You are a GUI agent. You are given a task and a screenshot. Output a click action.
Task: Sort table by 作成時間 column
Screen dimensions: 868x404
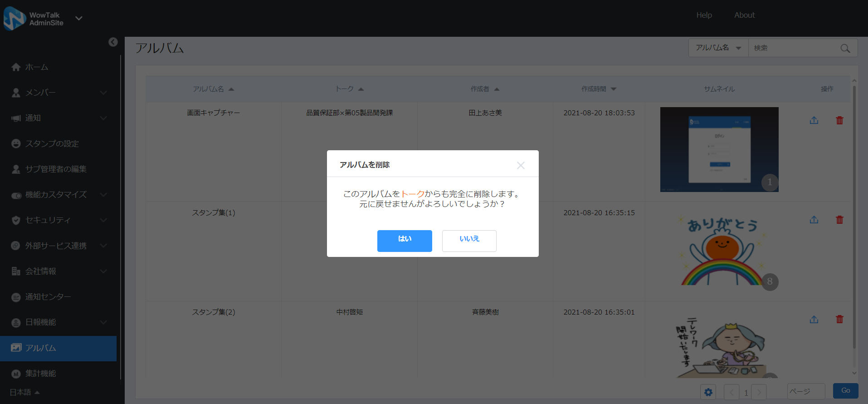(599, 89)
